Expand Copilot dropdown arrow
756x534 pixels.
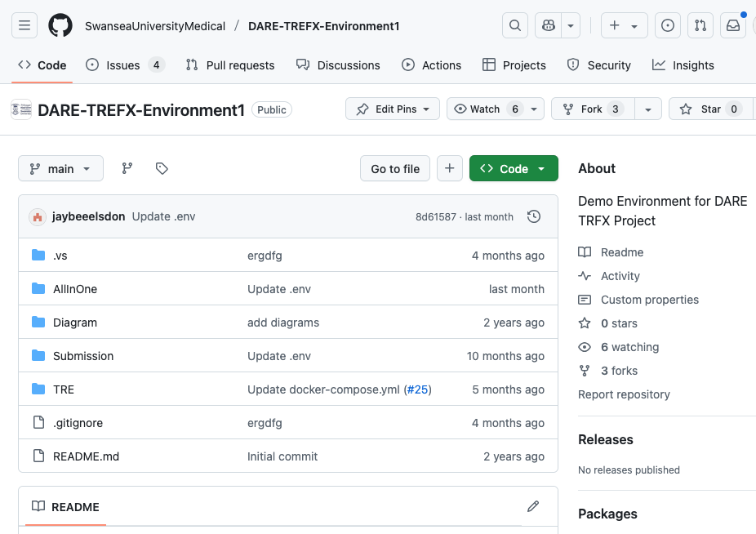571,25
